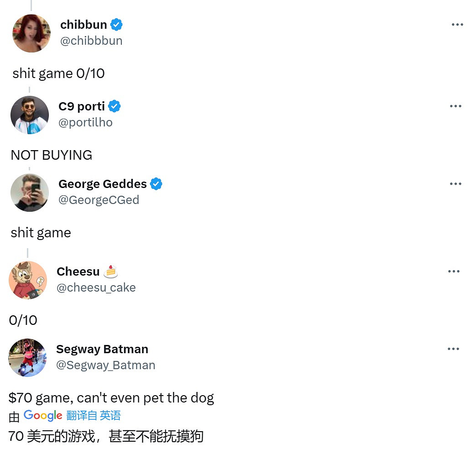The image size is (476, 449).
Task: Open George Geddes' profile picture
Action: [30, 193]
